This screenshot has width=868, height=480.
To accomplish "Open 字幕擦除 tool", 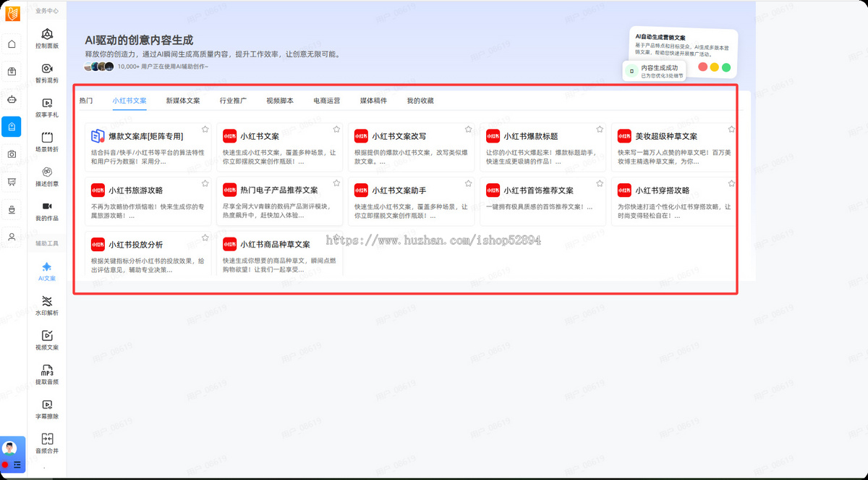I will point(47,409).
